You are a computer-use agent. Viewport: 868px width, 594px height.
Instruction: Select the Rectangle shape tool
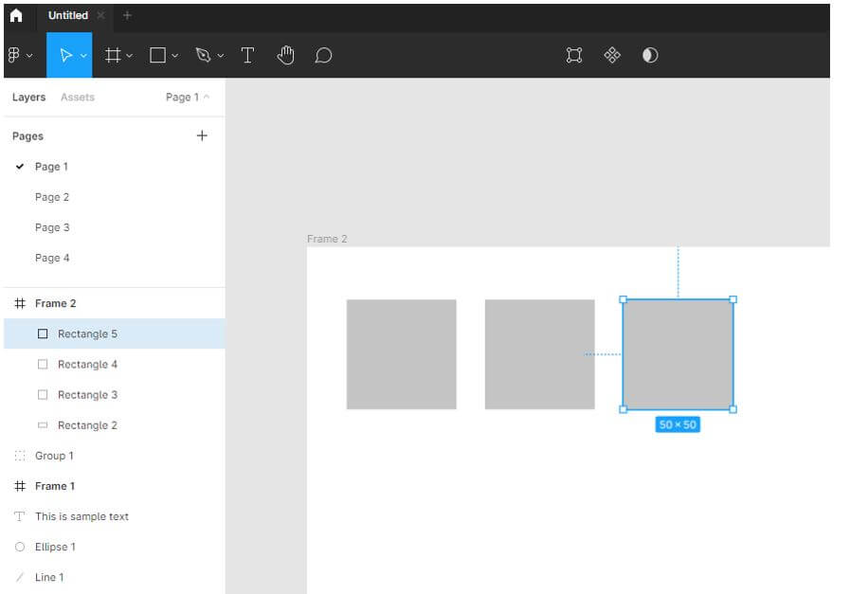coord(157,55)
